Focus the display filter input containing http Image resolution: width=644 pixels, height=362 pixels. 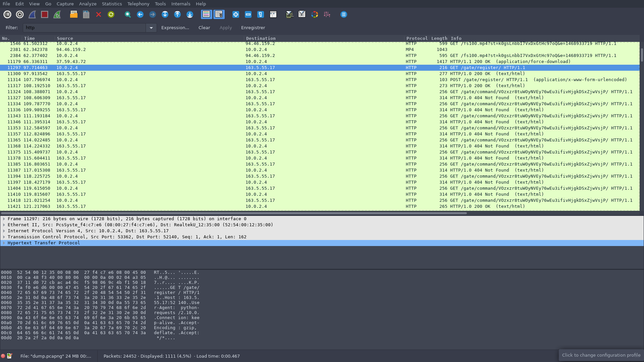(84, 28)
